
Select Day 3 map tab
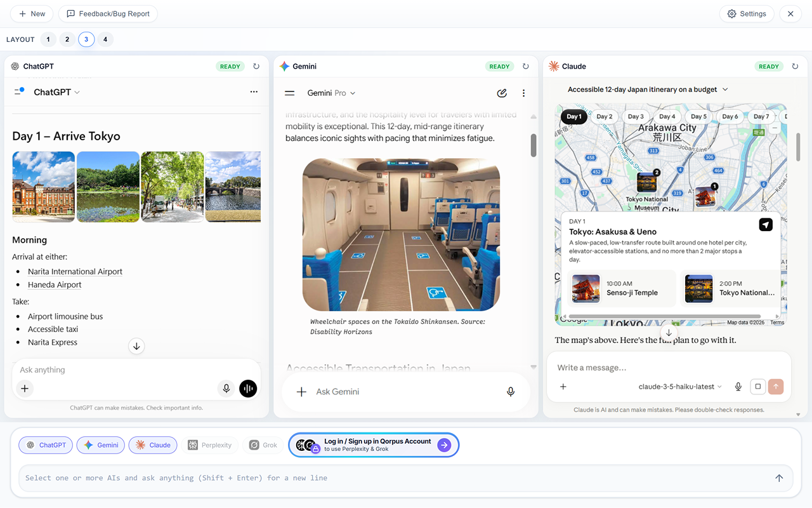click(x=636, y=117)
